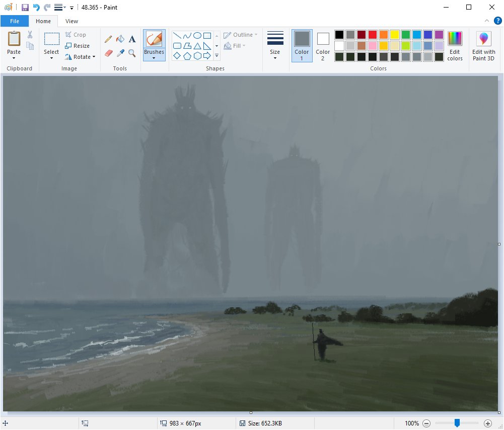Pick the yellow color swatch
The image size is (504, 430).
click(x=395, y=35)
